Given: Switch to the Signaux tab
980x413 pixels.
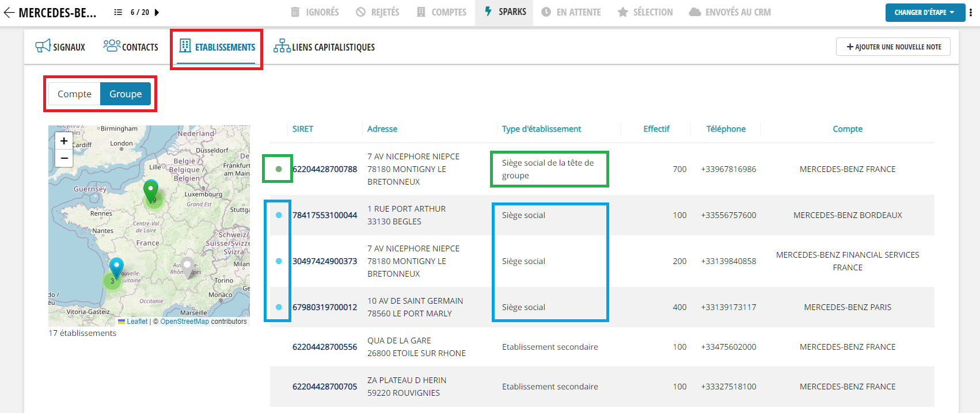Looking at the screenshot, I should coord(60,47).
